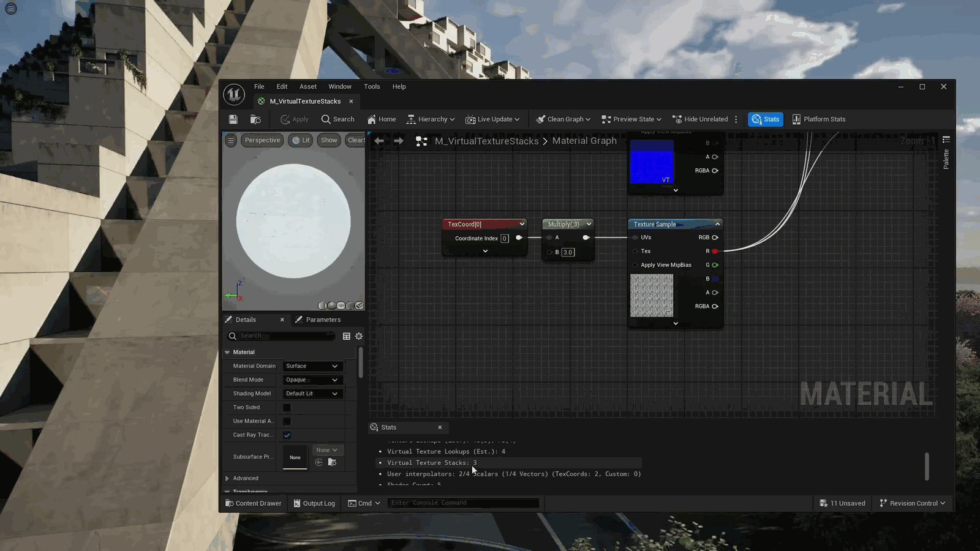Click the Unreal Engine logo icon
Image resolution: width=980 pixels, height=551 pixels.
(234, 94)
